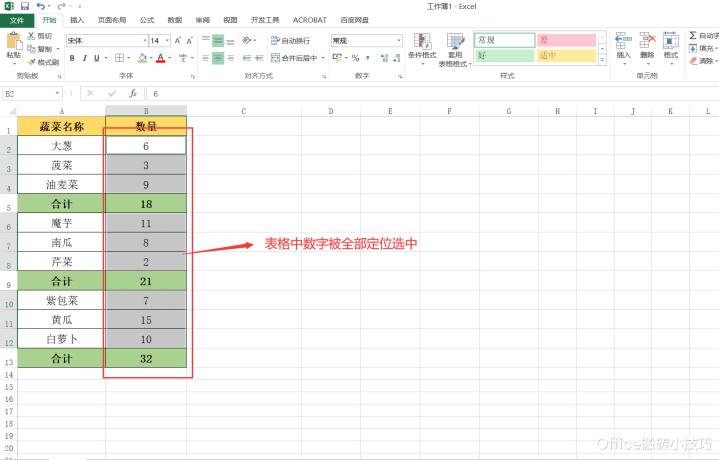
Task: Click the orientation text-angle icon
Action: coord(247,40)
